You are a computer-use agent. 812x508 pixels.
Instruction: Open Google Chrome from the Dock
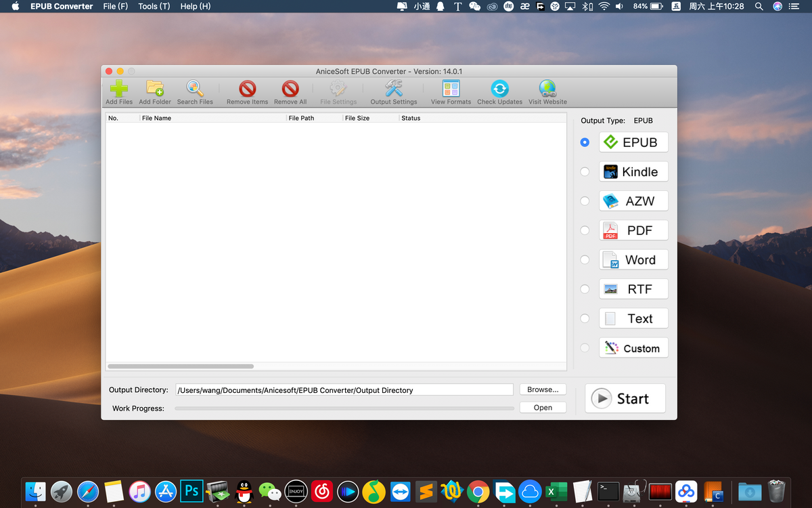click(478, 491)
